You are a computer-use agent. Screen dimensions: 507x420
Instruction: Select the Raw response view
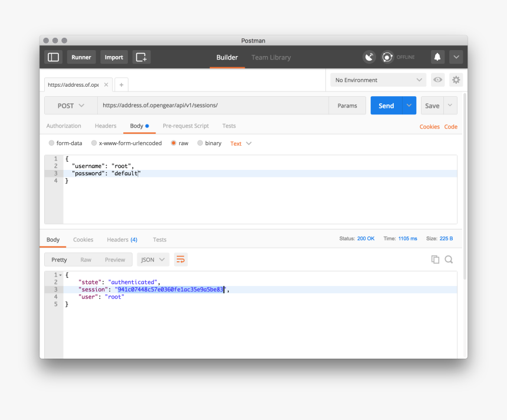pos(85,260)
